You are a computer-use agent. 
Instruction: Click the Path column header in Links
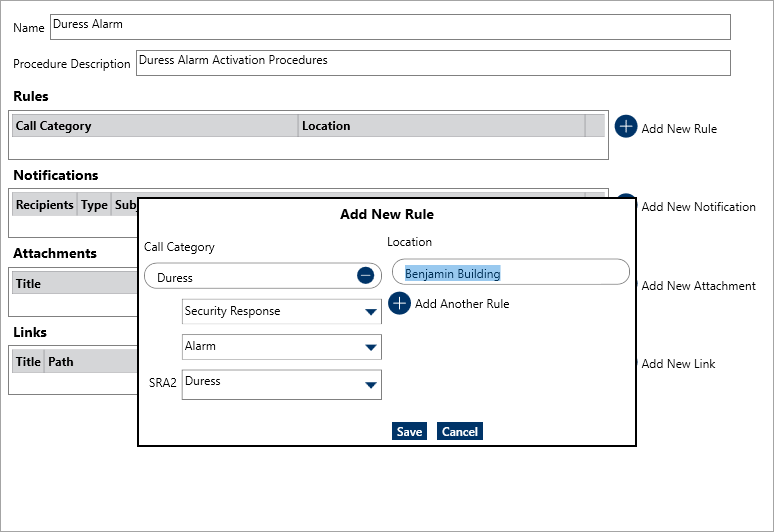click(x=61, y=362)
